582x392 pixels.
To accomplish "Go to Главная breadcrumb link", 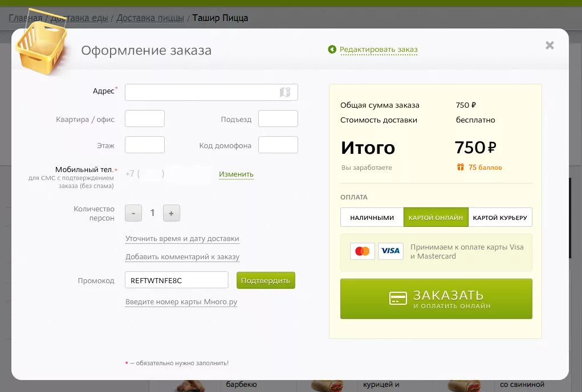I will tap(26, 18).
